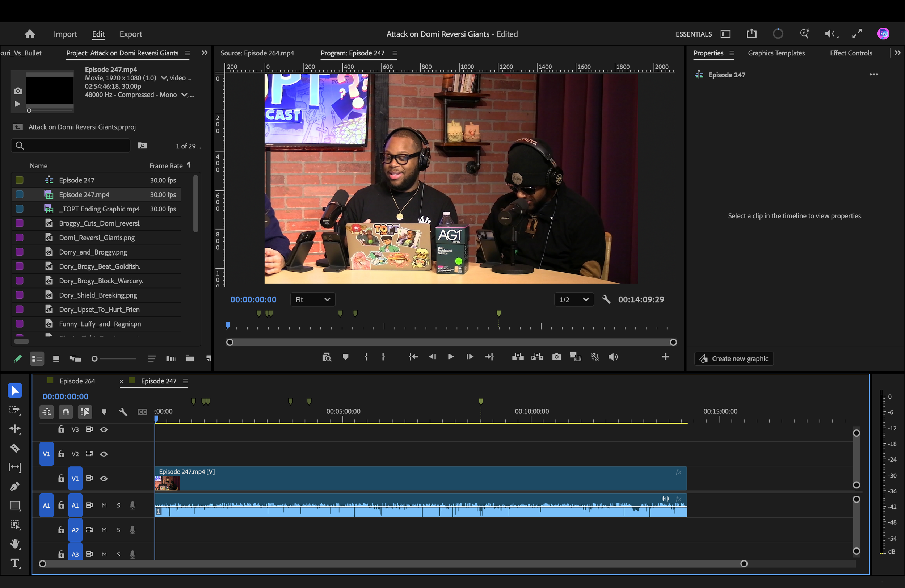905x588 pixels.
Task: Toggle V1 track output eye
Action: tap(104, 478)
